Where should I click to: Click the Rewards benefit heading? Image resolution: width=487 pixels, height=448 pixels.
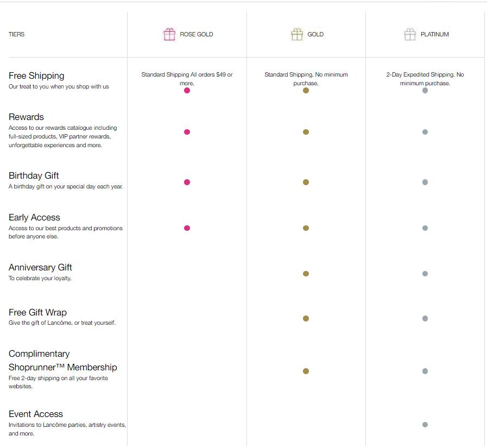pos(26,117)
